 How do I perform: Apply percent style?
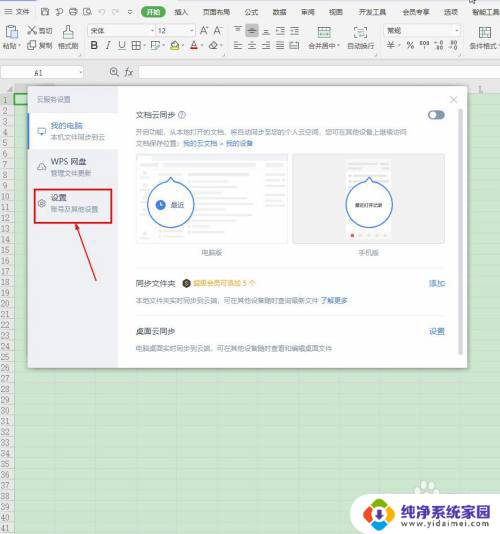click(x=410, y=45)
